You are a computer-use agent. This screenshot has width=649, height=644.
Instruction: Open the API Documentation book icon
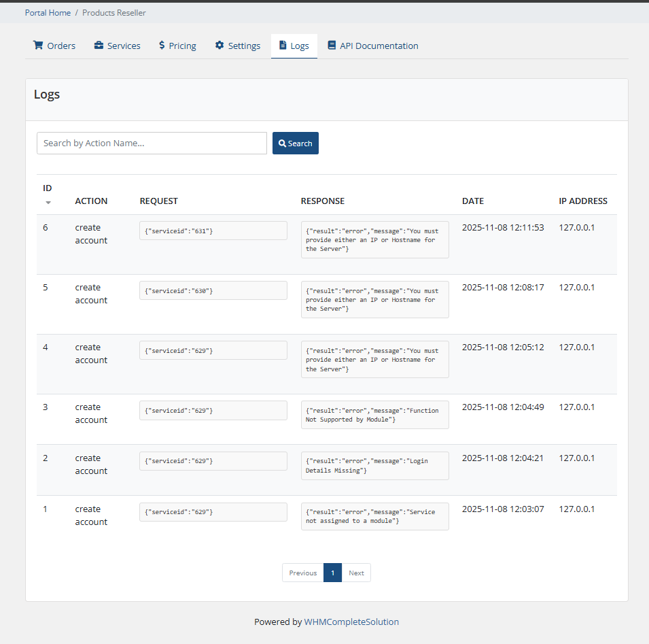pyautogui.click(x=332, y=45)
